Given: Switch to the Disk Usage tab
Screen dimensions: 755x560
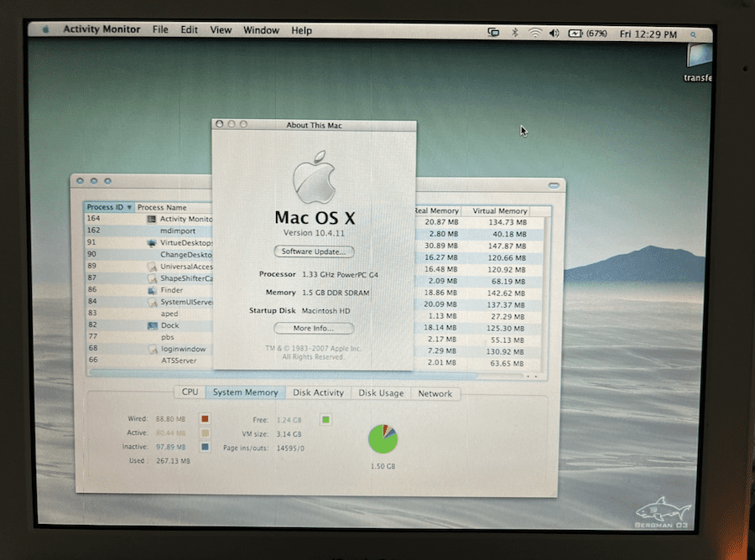Looking at the screenshot, I should coord(381,393).
